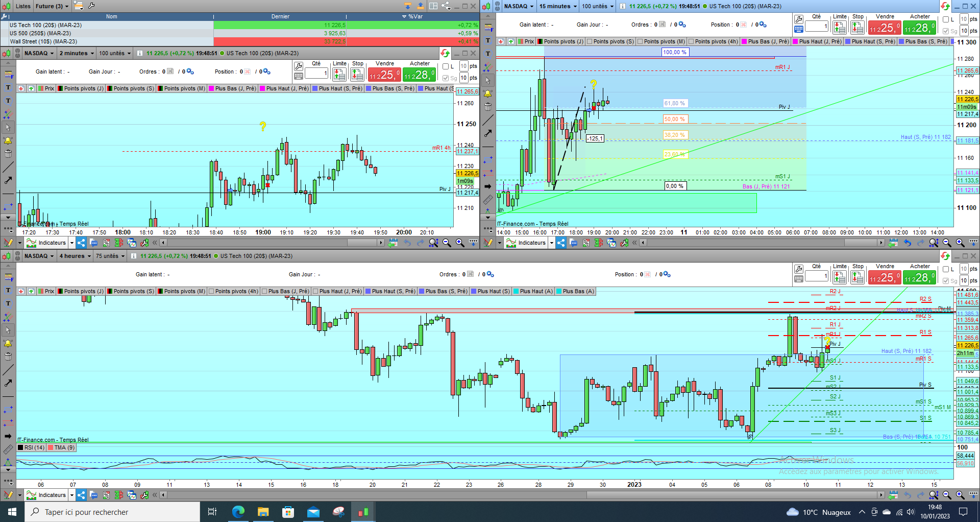Enable Plus Bas (J, Pré) in 4 heures chart
Screen dimensions: 980x522
[x=265, y=291]
